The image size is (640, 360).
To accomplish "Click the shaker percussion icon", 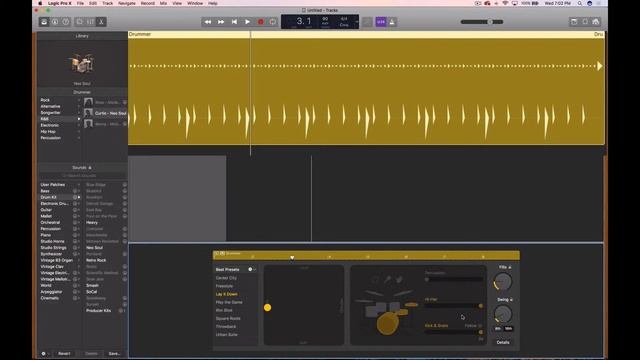I will (387, 279).
